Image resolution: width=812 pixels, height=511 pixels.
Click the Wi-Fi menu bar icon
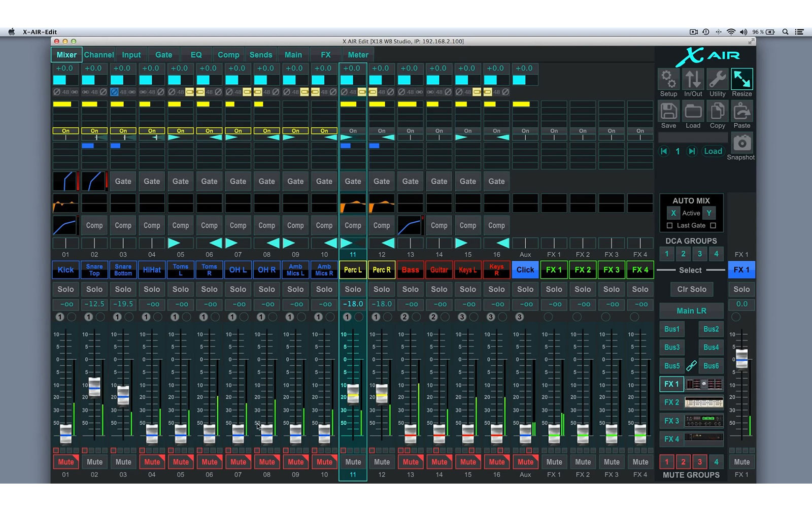point(731,31)
